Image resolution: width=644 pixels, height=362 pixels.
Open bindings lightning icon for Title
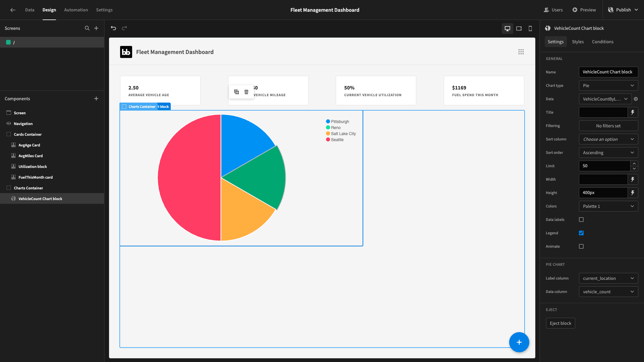(633, 112)
